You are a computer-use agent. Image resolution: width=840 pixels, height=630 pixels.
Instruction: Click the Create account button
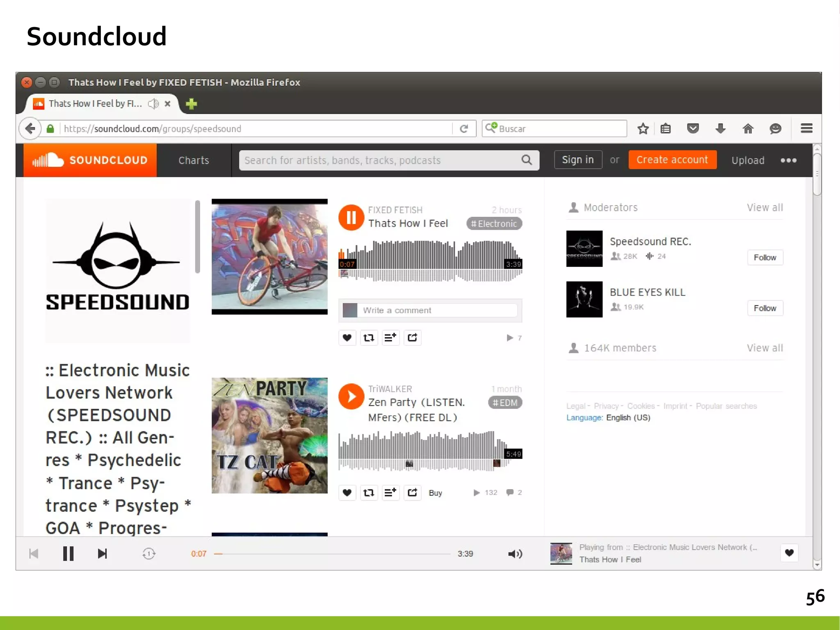(672, 160)
